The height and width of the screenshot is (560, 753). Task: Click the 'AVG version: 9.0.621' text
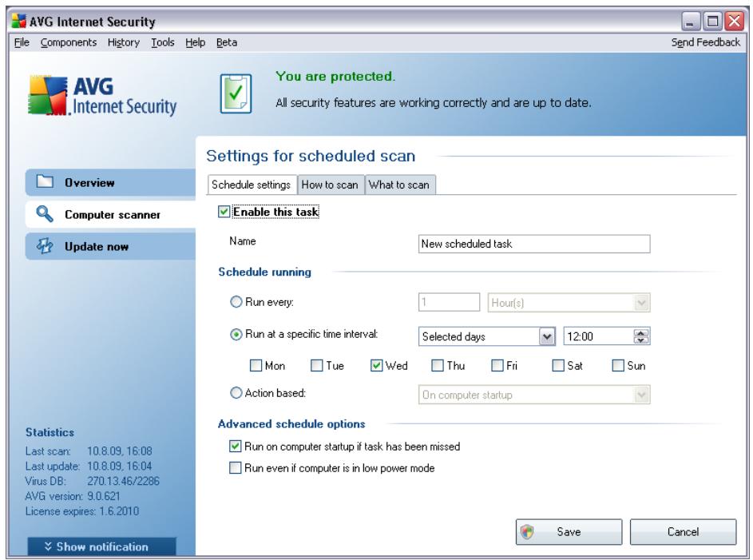pos(73,495)
